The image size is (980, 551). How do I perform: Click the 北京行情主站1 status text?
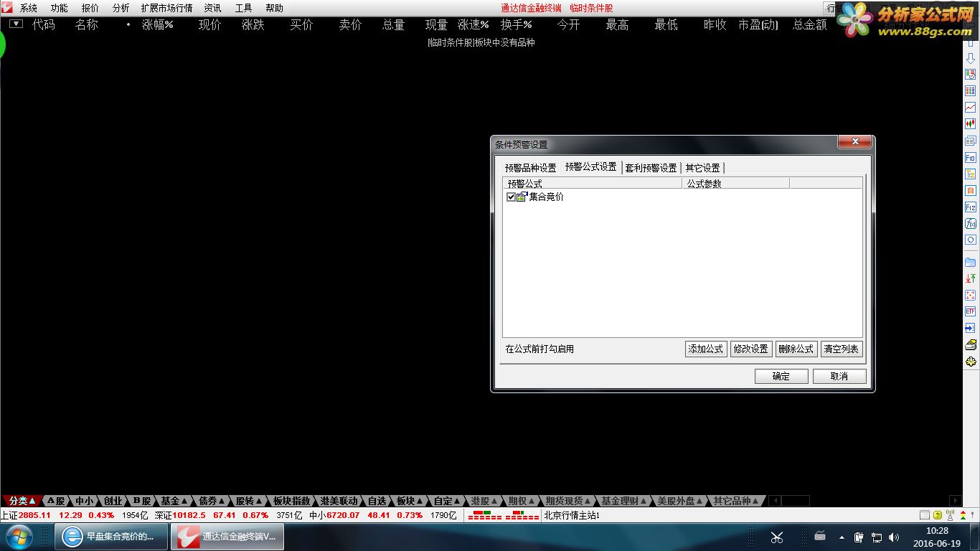coord(572,515)
